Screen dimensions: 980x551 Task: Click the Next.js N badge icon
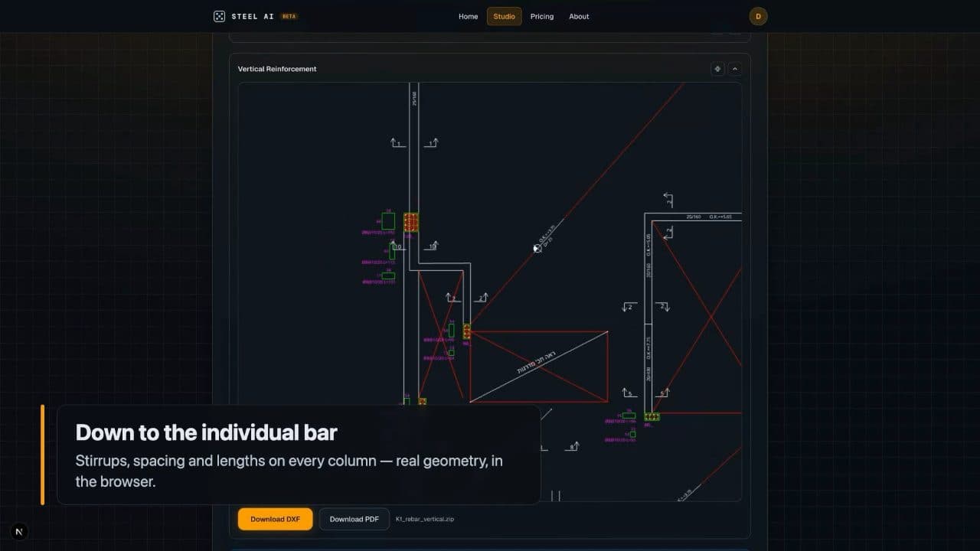click(19, 531)
